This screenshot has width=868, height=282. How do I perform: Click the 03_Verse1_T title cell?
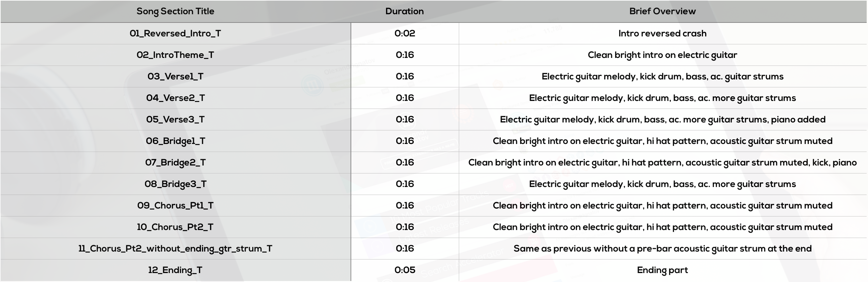pyautogui.click(x=175, y=76)
